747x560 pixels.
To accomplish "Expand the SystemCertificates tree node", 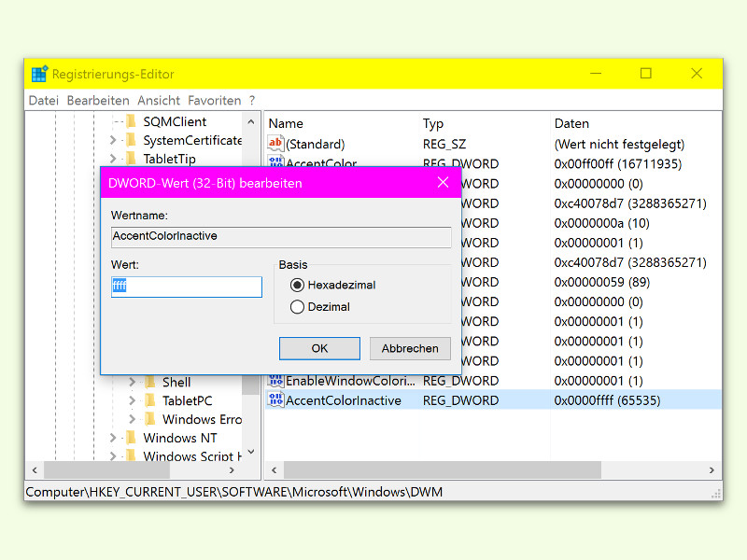I will pos(113,140).
